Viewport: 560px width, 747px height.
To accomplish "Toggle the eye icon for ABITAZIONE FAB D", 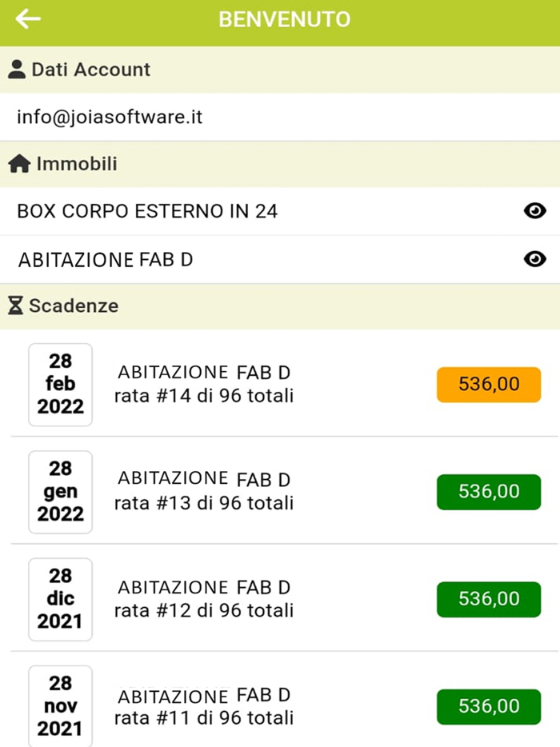I will coord(537,258).
